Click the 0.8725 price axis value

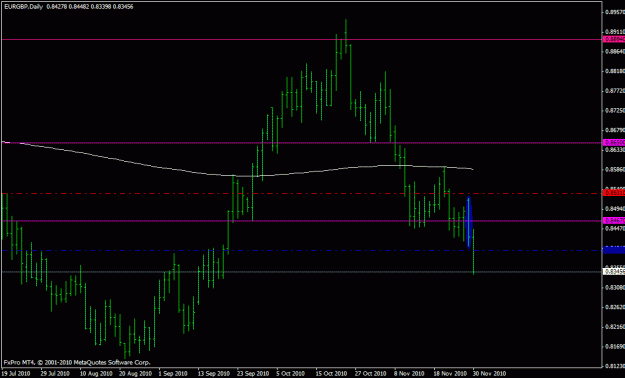tap(615, 110)
